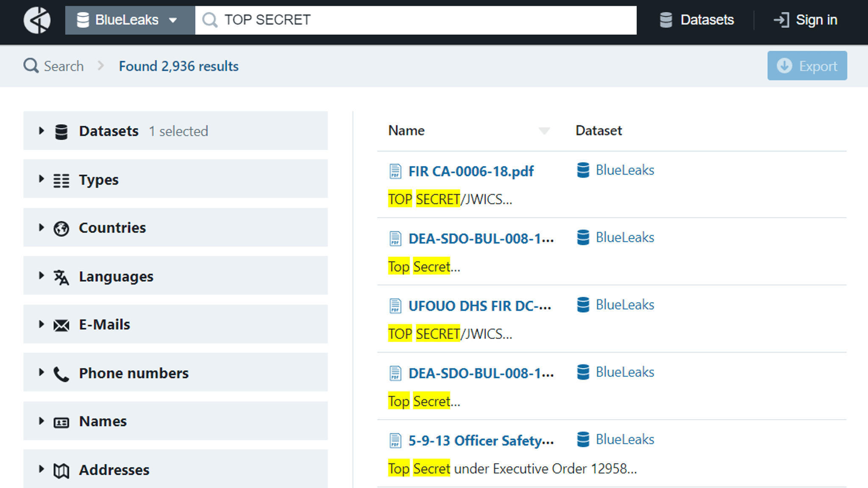This screenshot has width=868, height=488.
Task: Click the translate icon beside Languages
Action: (61, 276)
